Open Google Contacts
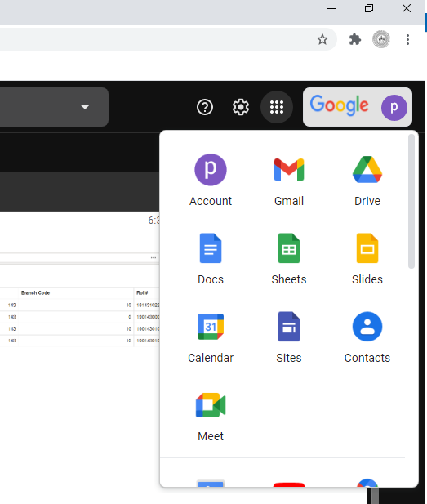Viewport: 427px width, 504px height. [x=367, y=337]
